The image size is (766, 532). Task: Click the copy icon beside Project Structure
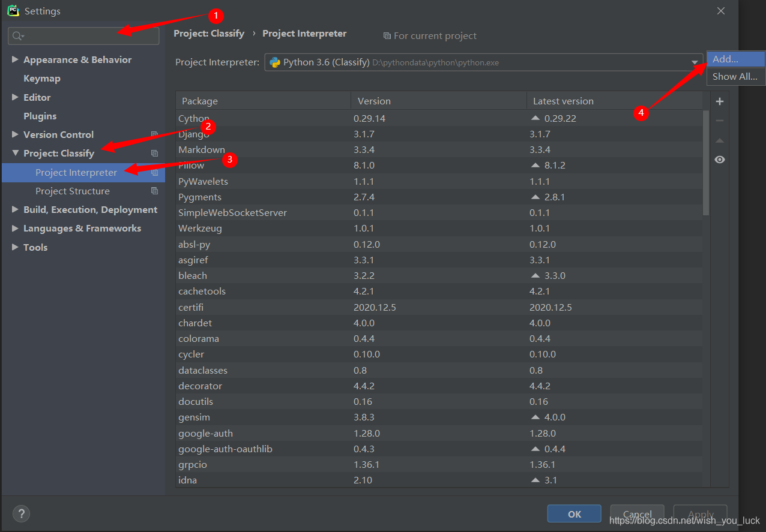154,191
